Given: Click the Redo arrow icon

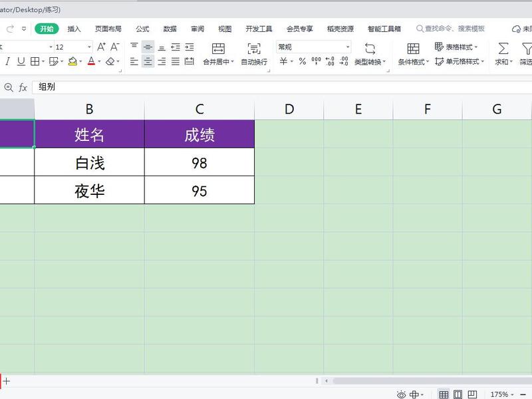Looking at the screenshot, I should 10,29.
